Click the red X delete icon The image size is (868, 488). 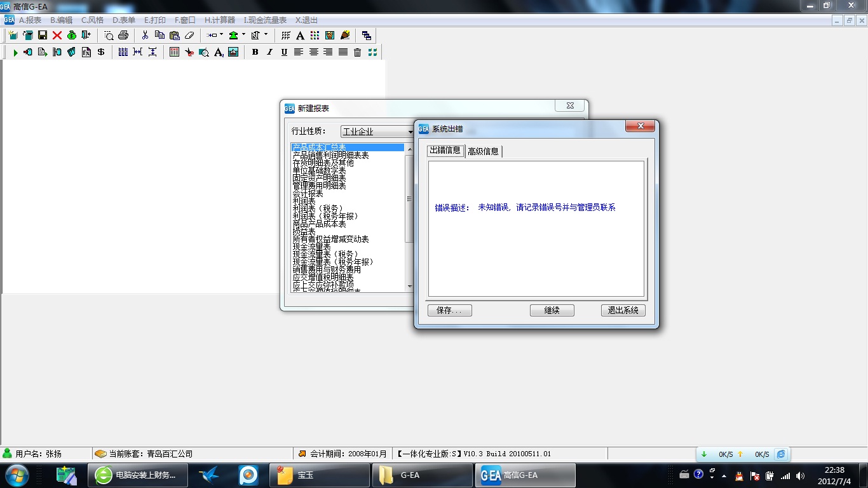click(x=57, y=36)
